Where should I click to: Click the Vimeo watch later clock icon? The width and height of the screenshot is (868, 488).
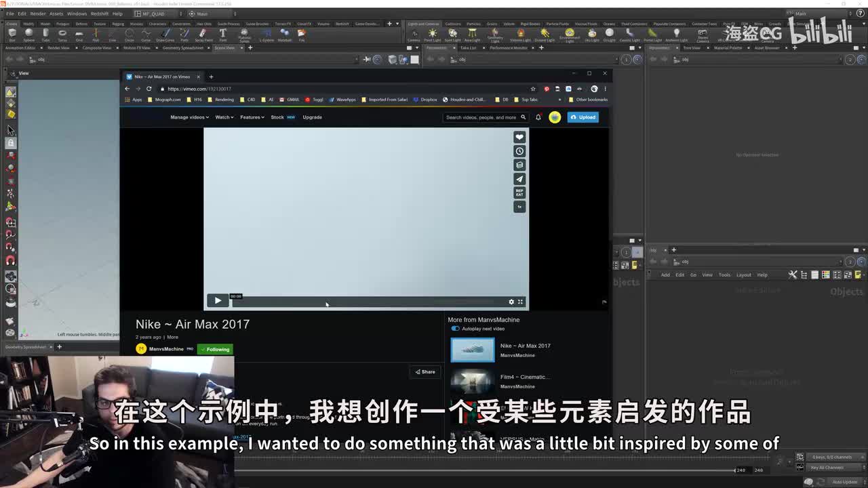pos(519,151)
